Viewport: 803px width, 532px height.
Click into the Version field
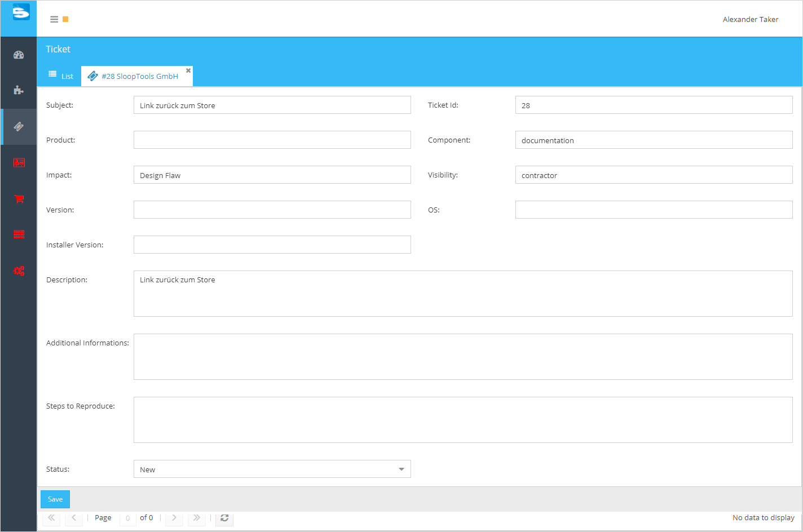pyautogui.click(x=272, y=210)
